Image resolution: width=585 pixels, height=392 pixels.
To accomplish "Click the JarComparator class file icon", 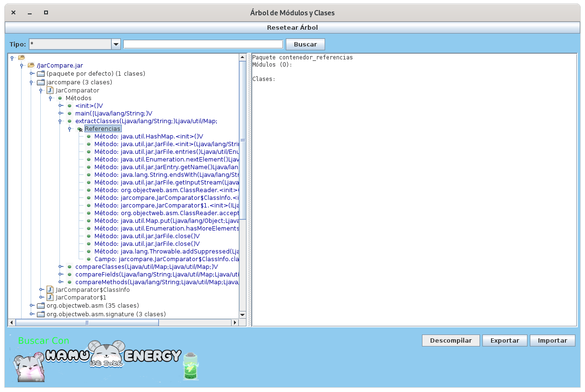I will [50, 90].
